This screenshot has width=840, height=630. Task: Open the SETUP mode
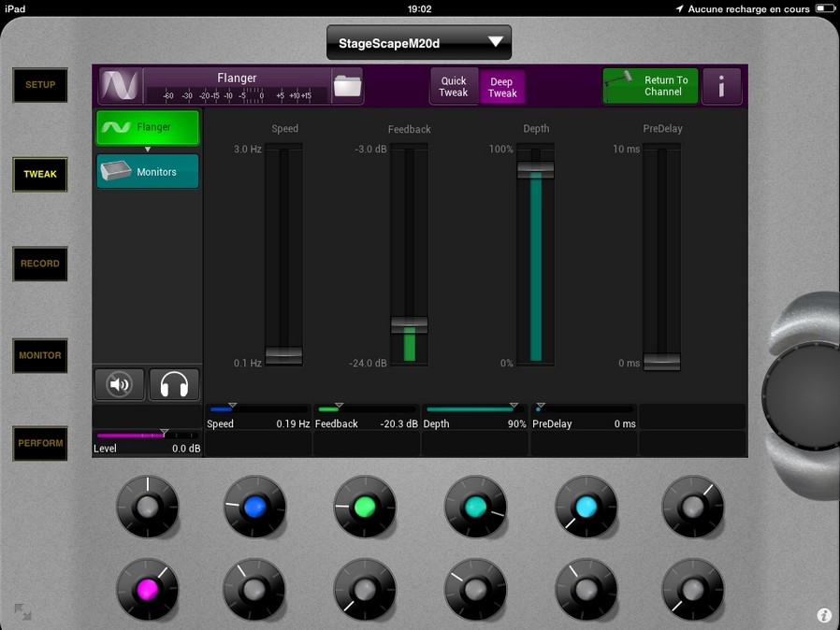tap(40, 85)
